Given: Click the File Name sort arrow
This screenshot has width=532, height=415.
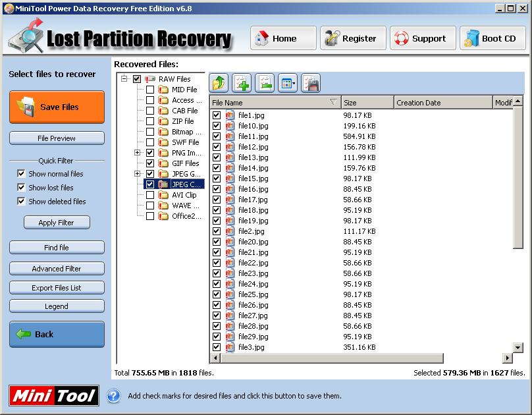Looking at the screenshot, I should tap(333, 102).
